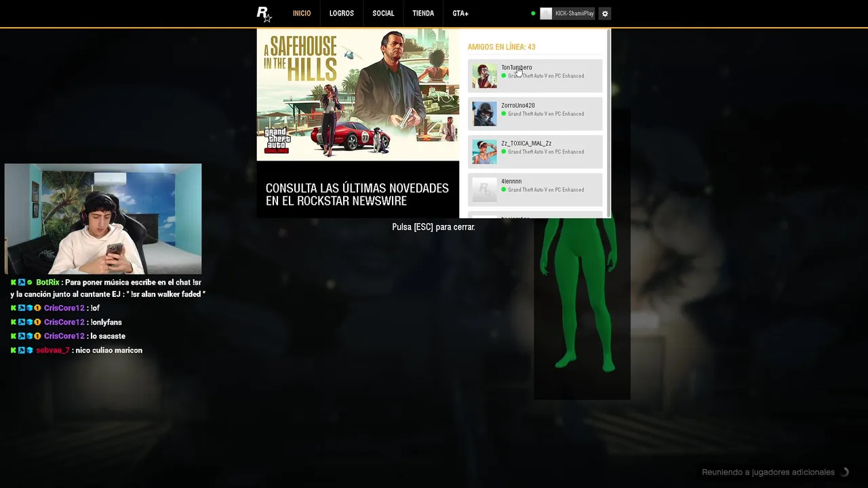The image size is (868, 488).
Task: Click the friends panel scrollbar
Action: 609,122
